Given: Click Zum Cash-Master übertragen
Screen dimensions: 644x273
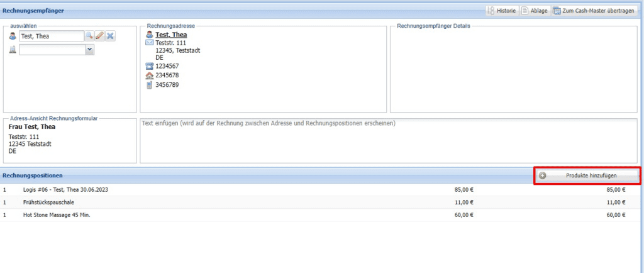Looking at the screenshot, I should click(x=593, y=11).
